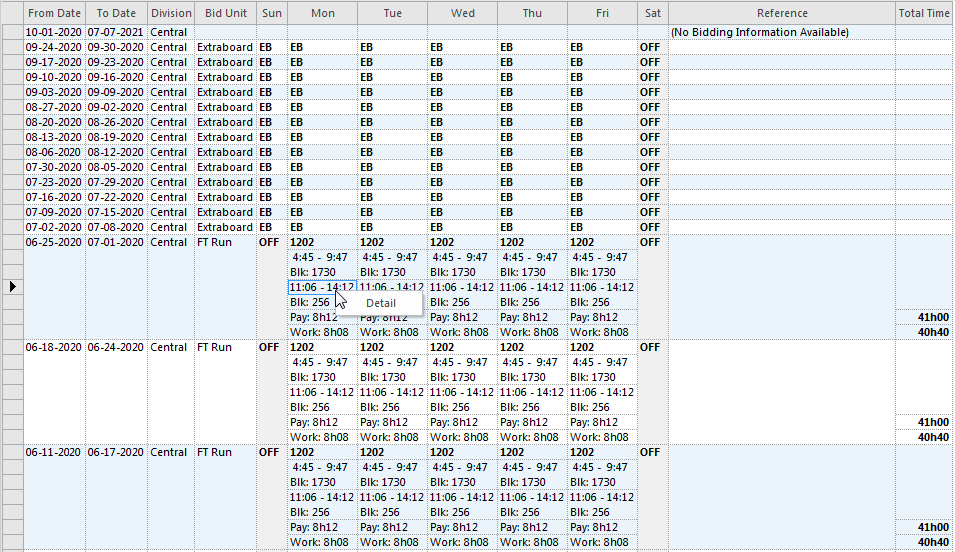Click From Date 06-11-2020 cell
This screenshot has height=552, width=955.
54,453
